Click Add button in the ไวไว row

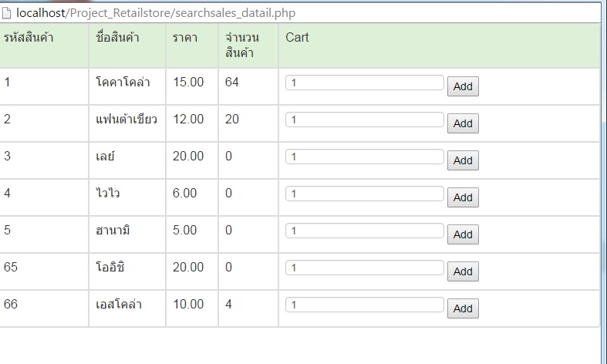pyautogui.click(x=463, y=197)
